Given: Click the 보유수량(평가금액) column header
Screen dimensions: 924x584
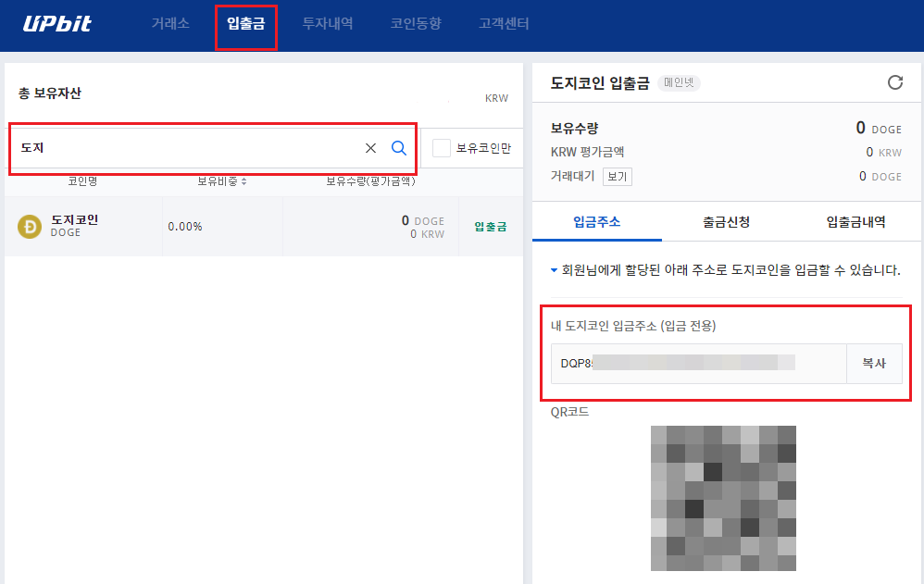Looking at the screenshot, I should 370,181.
